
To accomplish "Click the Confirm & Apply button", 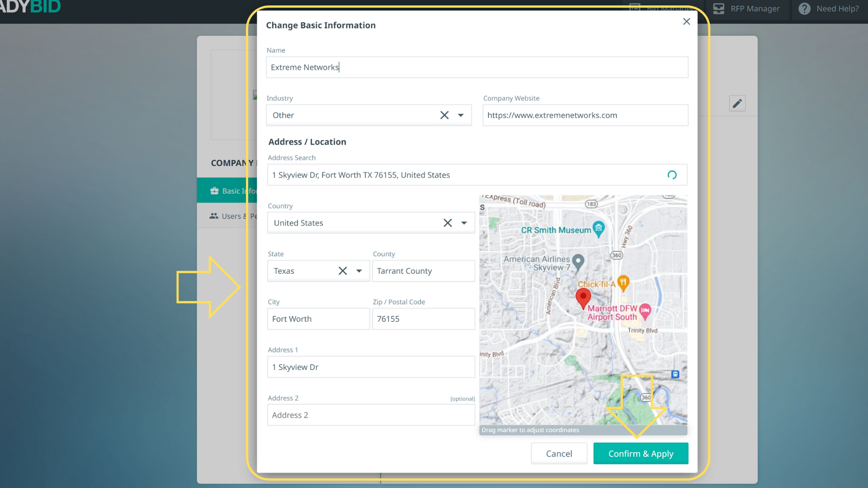I will tap(641, 453).
